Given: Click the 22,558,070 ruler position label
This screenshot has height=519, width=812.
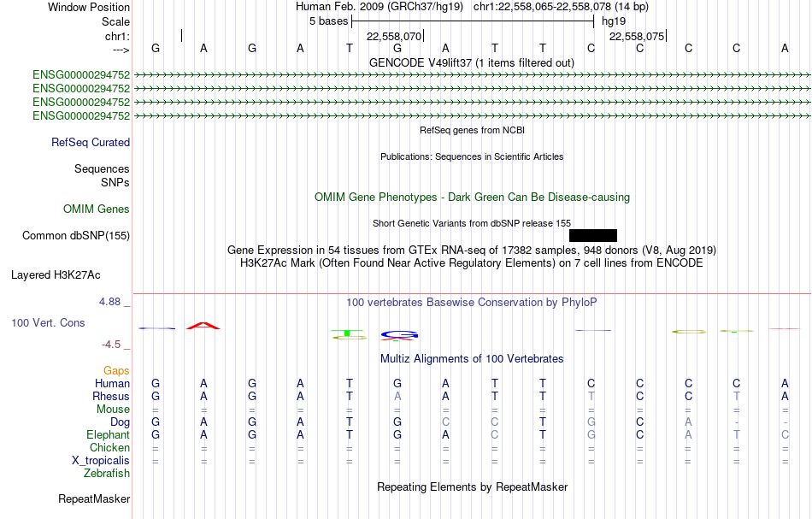Looking at the screenshot, I should click(393, 36).
